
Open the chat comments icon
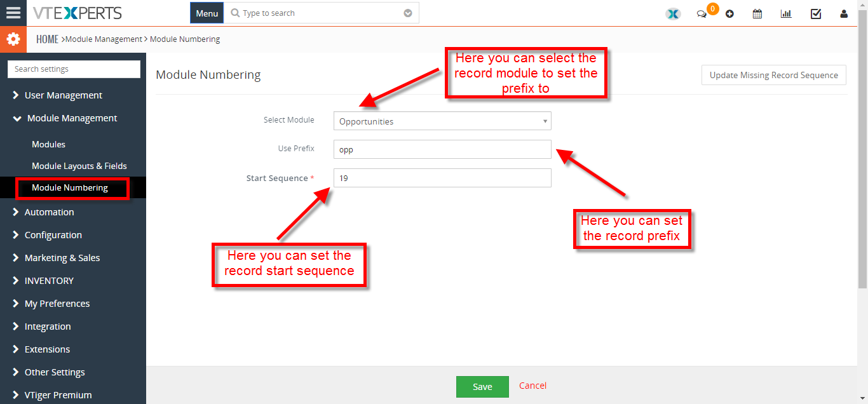coord(702,14)
